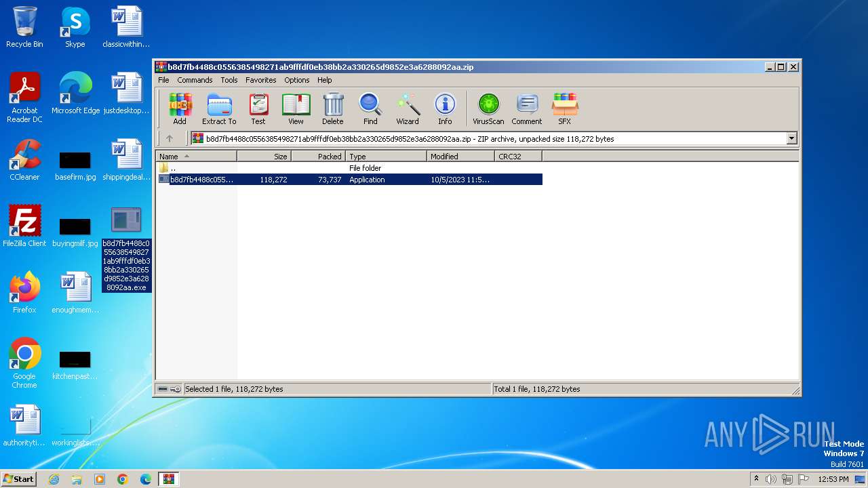Screen dimensions: 868x488
Task: Open the Help menu
Action: (x=325, y=80)
